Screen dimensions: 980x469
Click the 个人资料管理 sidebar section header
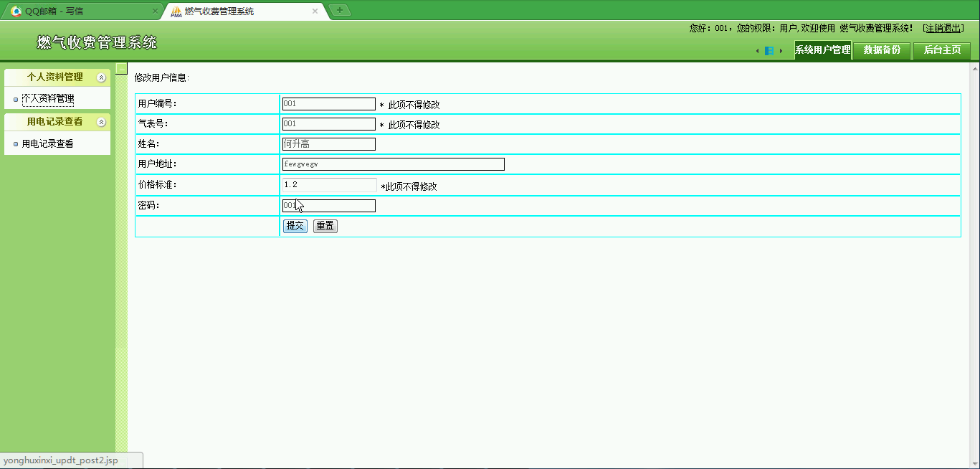(57, 77)
